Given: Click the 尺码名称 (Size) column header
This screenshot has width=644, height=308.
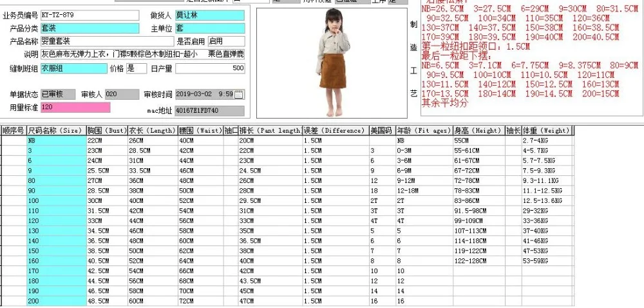Looking at the screenshot, I should tap(57, 131).
